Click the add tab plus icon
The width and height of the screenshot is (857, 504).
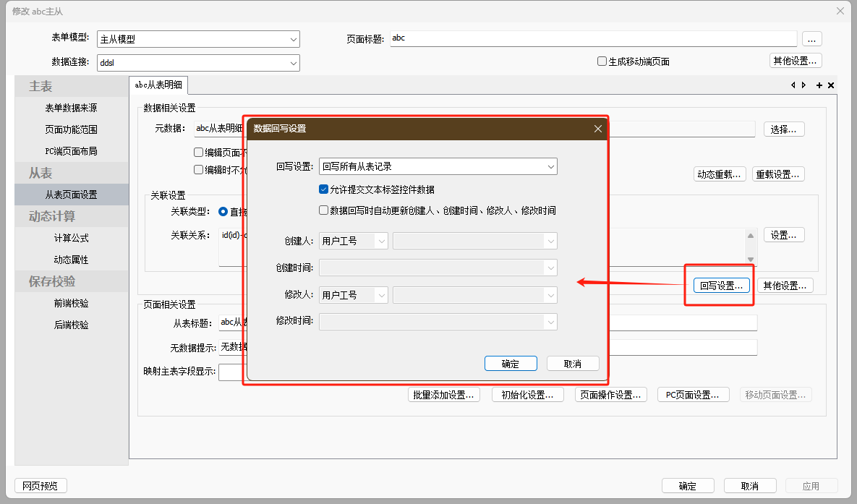pos(819,85)
